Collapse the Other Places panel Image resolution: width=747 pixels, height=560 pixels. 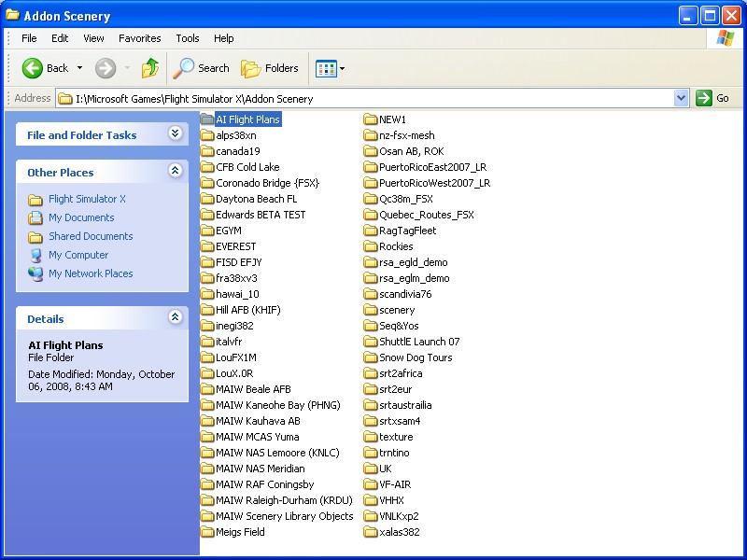175,172
